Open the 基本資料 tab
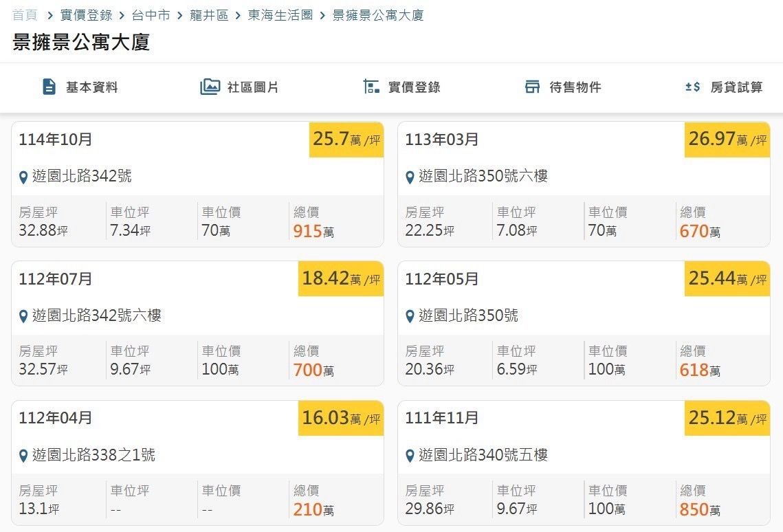The image size is (783, 532). [91, 87]
